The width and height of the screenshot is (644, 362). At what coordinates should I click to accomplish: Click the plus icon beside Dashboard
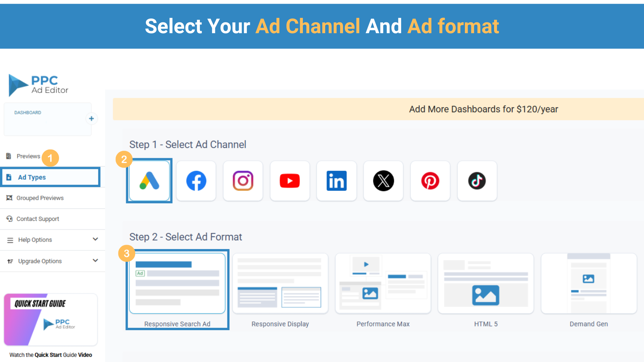[x=91, y=119]
